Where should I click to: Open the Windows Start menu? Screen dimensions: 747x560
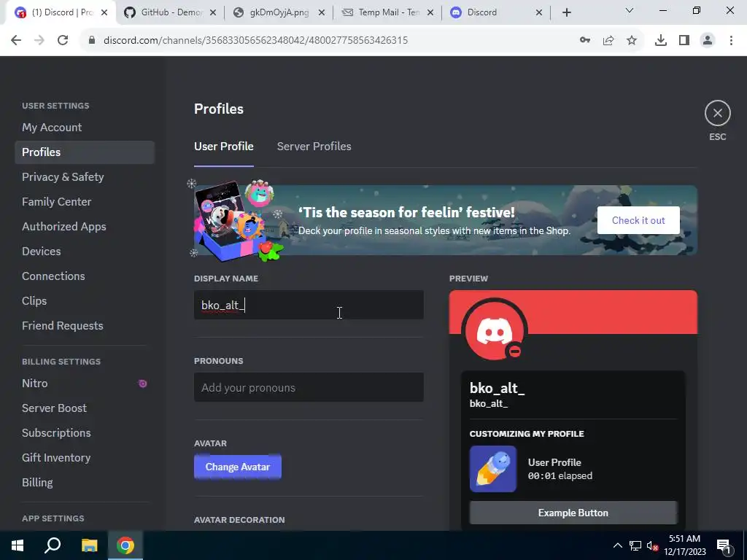(x=18, y=545)
